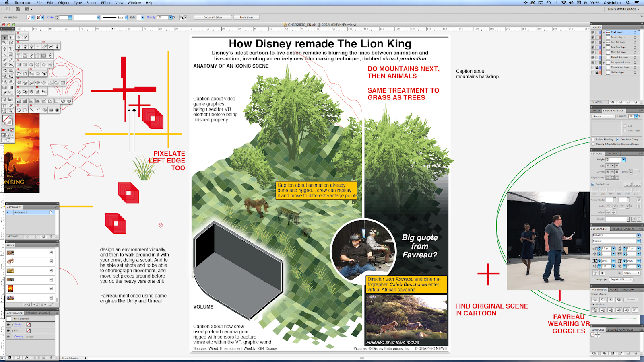Open the NIN'S WORKSPACE switcher
This screenshot has height=362, width=644.
(x=623, y=9)
